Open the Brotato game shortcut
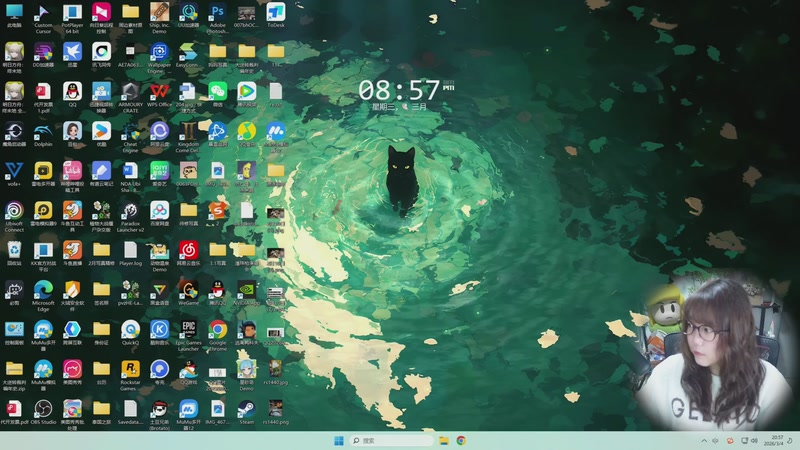Screen dimensions: 800x450 (159, 414)
